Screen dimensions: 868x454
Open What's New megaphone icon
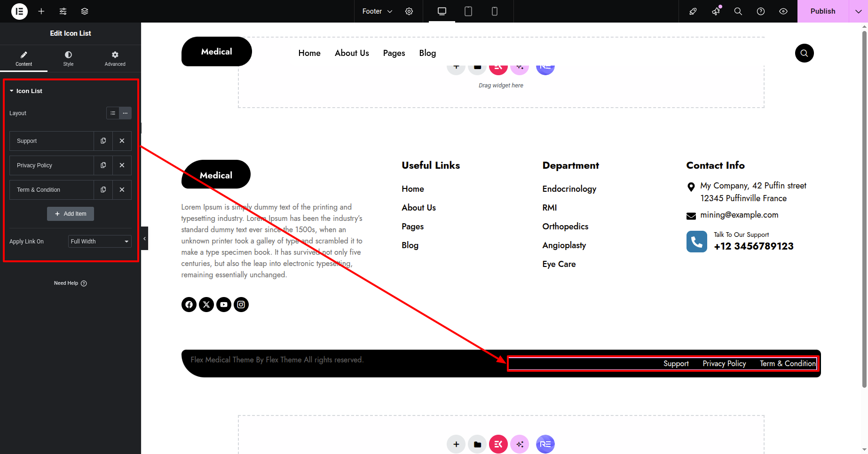(716, 11)
